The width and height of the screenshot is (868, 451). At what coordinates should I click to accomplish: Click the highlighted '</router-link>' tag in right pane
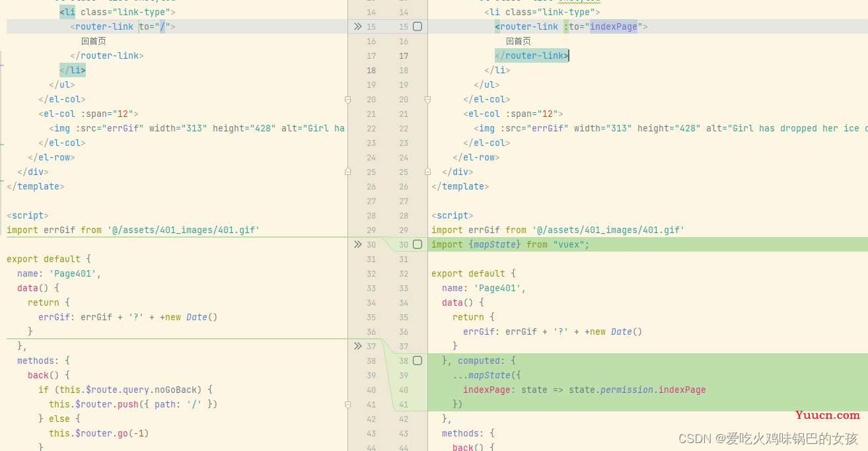click(x=532, y=55)
